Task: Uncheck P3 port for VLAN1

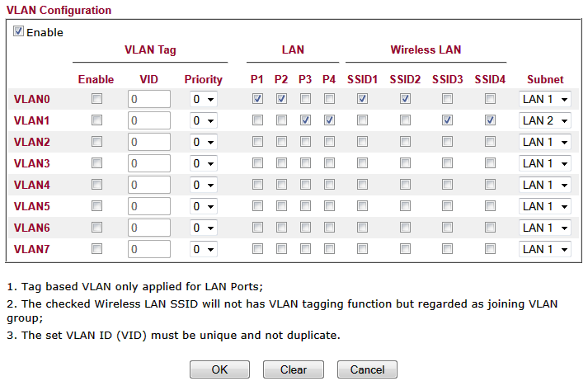Action: 305,120
